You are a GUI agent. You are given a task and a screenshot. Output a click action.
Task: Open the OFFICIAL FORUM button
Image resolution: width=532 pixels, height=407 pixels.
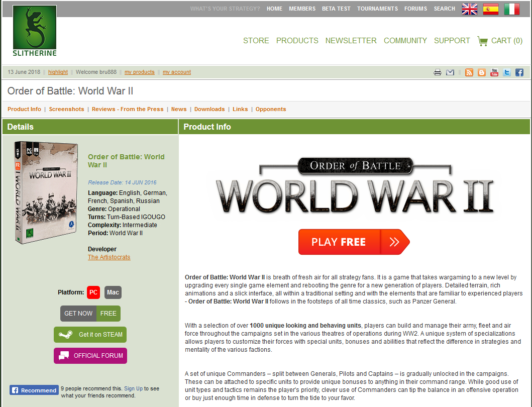click(90, 356)
